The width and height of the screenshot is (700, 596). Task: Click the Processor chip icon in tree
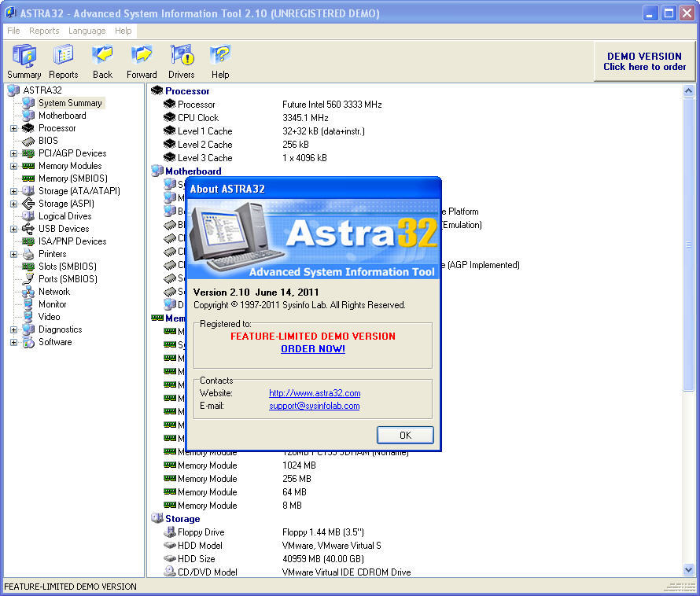pyautogui.click(x=28, y=128)
